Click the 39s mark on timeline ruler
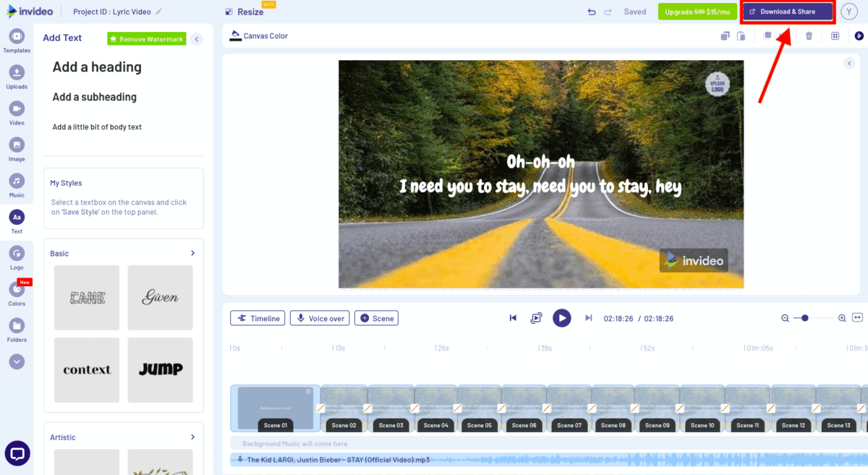Screen dimensions: 868x475 coord(546,348)
